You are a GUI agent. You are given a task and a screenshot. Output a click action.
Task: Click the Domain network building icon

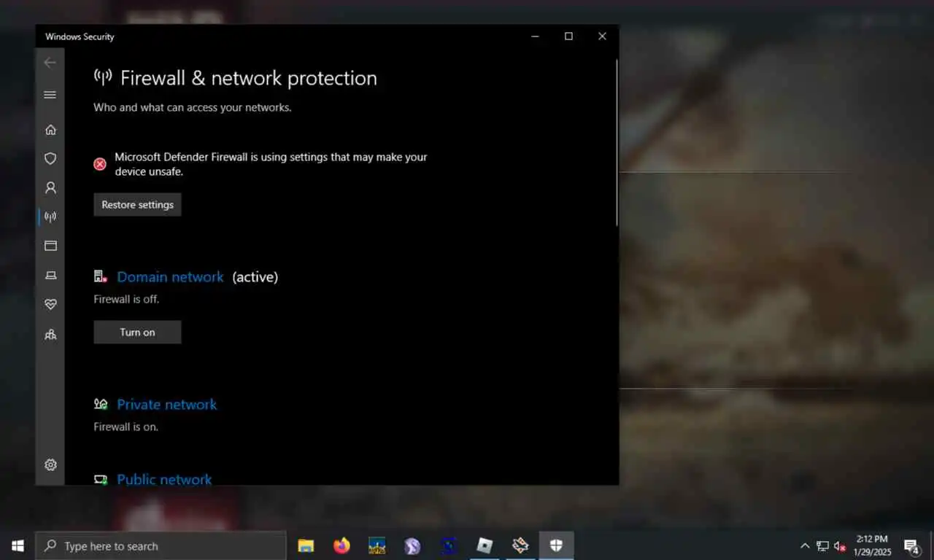101,276
